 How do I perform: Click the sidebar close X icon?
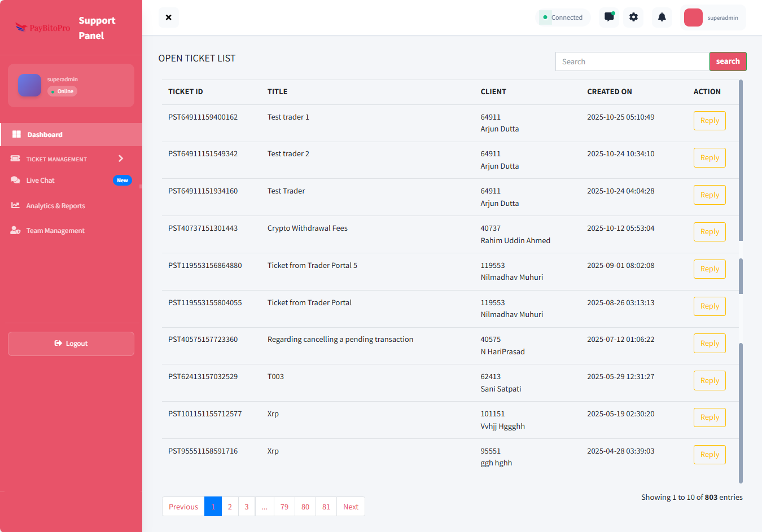[168, 17]
